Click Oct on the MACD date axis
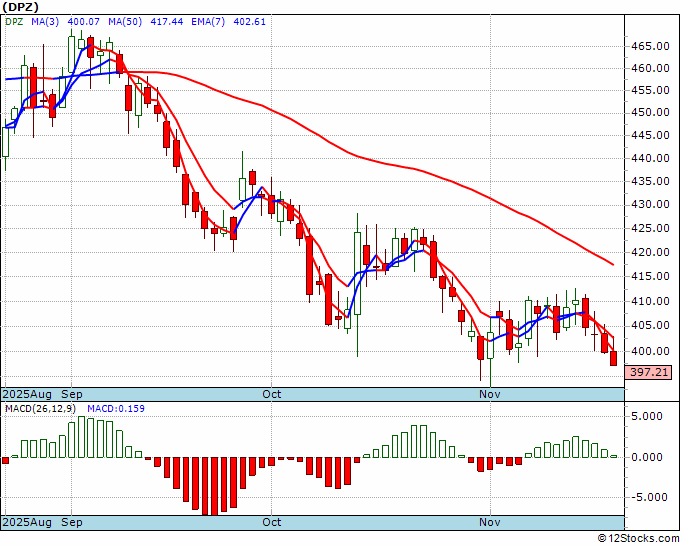Screen dimensions: 680x546 (x=271, y=522)
